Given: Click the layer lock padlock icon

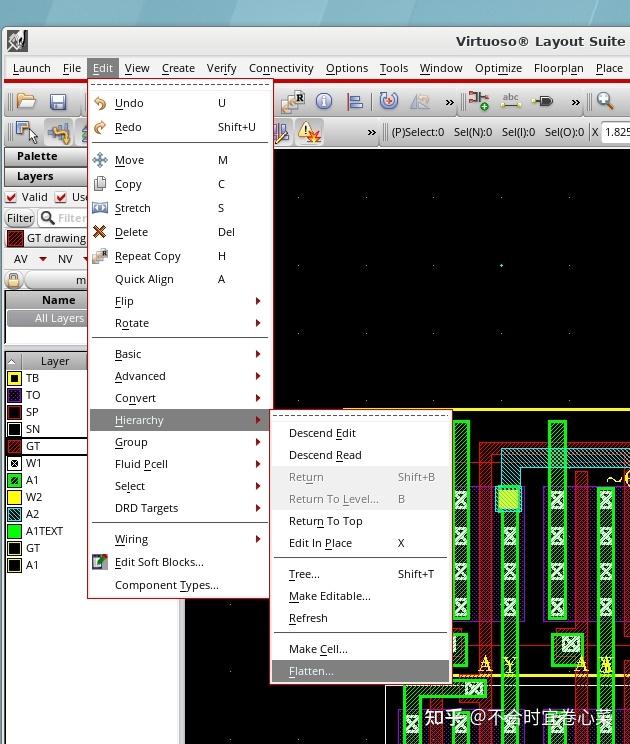Looking at the screenshot, I should pos(13,280).
